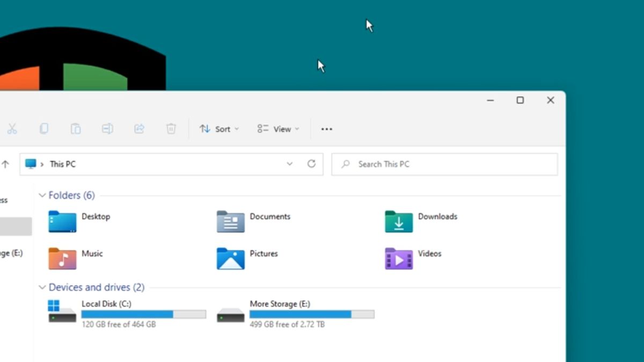
Task: Open the Pictures folder icon
Action: click(x=230, y=258)
